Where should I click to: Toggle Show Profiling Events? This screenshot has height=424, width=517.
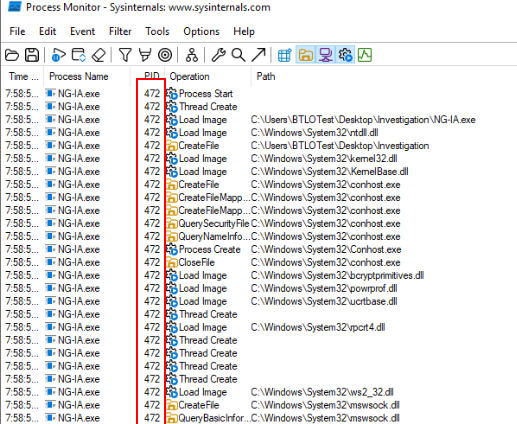365,55
